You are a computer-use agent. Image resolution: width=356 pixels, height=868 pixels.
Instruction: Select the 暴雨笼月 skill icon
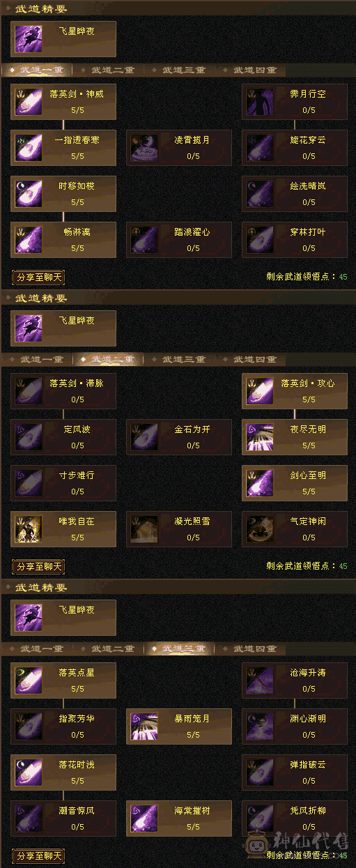tap(144, 726)
